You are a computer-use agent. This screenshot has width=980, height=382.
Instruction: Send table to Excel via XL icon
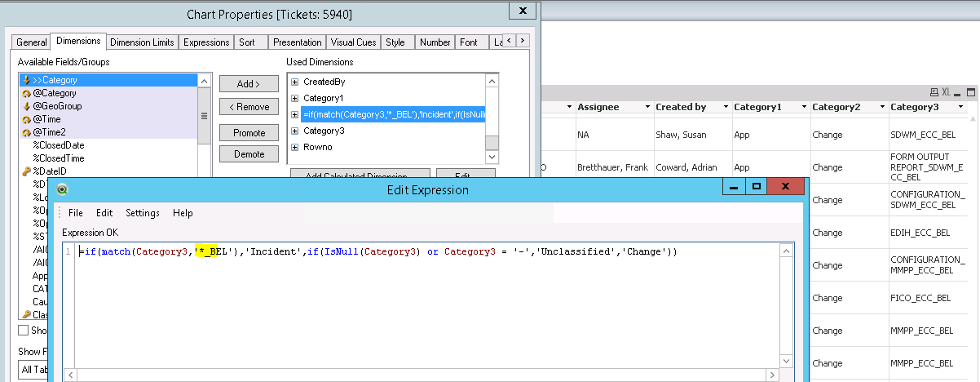coord(946,92)
